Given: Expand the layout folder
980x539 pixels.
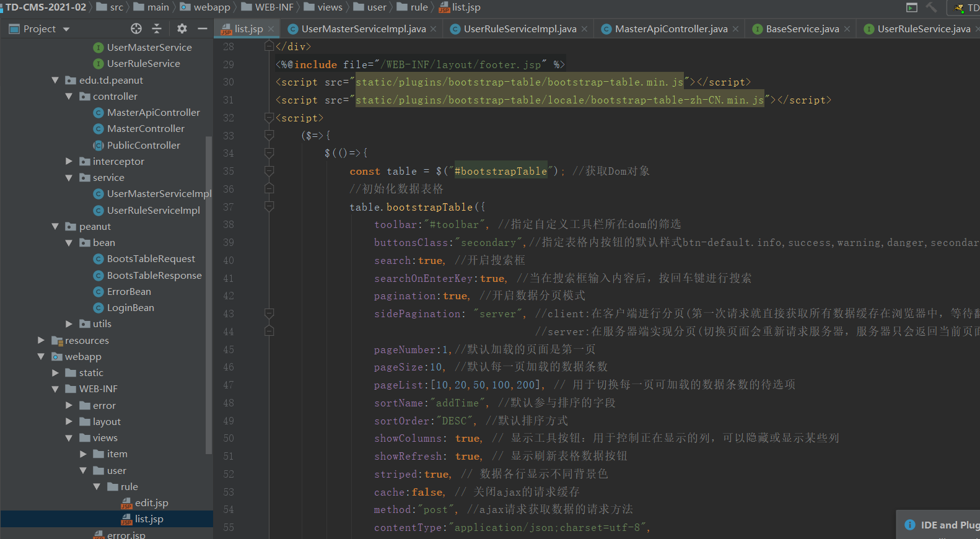Looking at the screenshot, I should coord(69,421).
